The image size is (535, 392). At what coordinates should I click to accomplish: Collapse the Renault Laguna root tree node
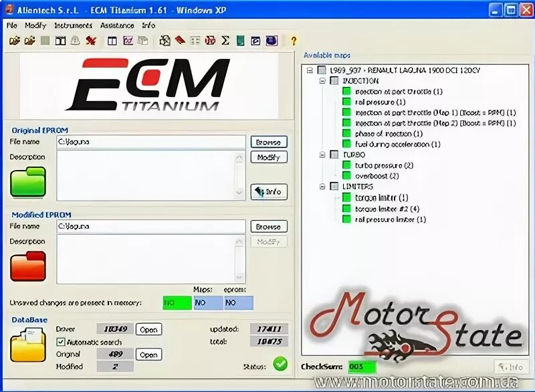pyautogui.click(x=310, y=70)
